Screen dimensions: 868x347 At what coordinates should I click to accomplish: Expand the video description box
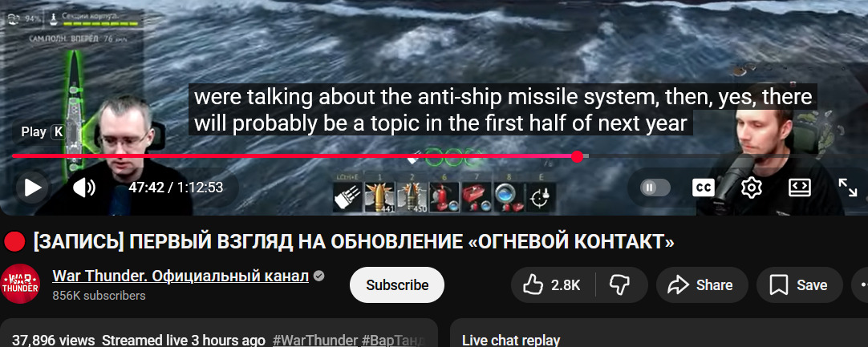(219, 333)
